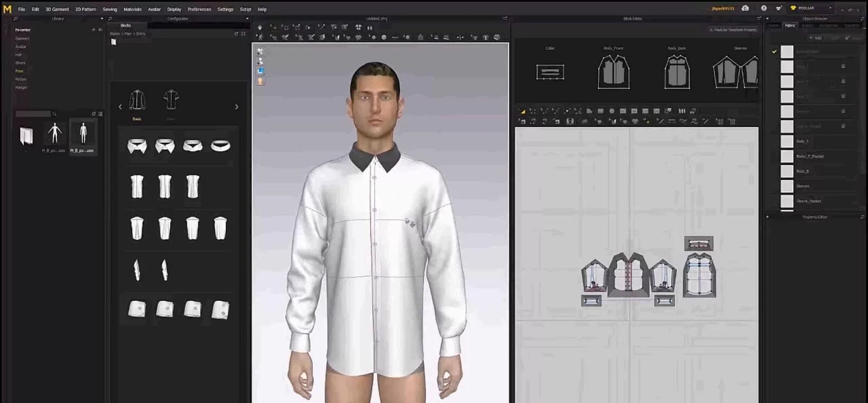Select the Body_B fabric swatch
This screenshot has height=403, width=868.
point(787,171)
